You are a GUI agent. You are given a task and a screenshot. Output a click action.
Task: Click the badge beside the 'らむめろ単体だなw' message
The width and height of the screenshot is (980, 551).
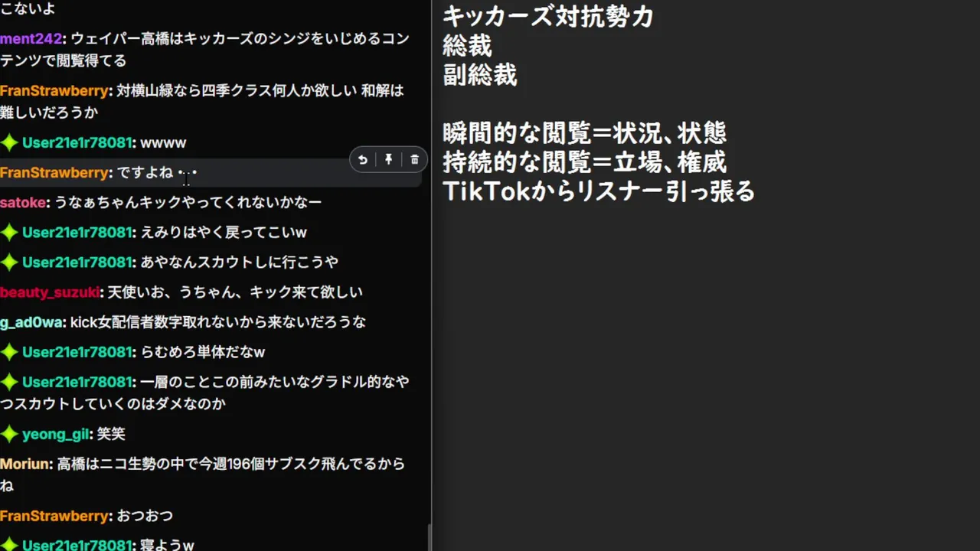coord(9,352)
